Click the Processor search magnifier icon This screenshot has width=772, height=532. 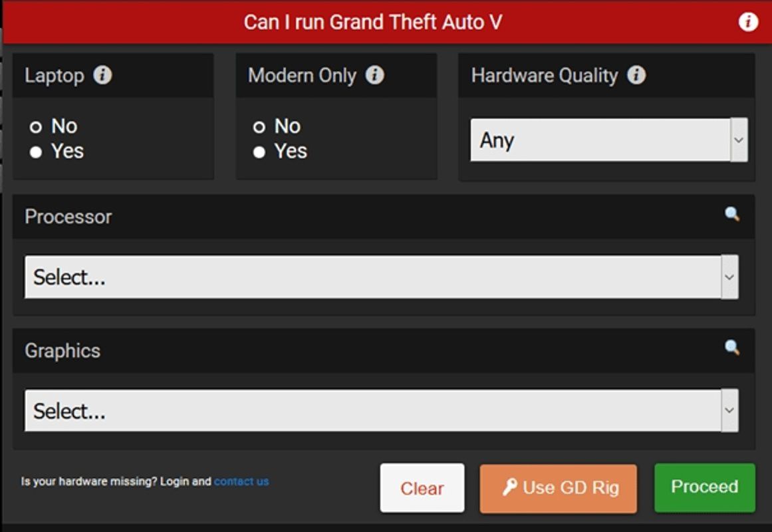pos(731,214)
